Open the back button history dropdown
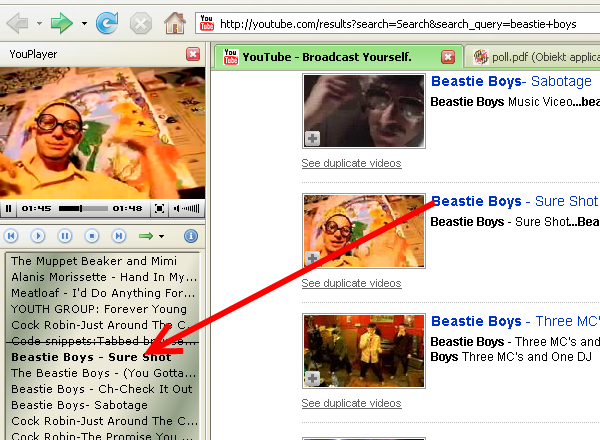The width and height of the screenshot is (600, 440). (x=38, y=22)
